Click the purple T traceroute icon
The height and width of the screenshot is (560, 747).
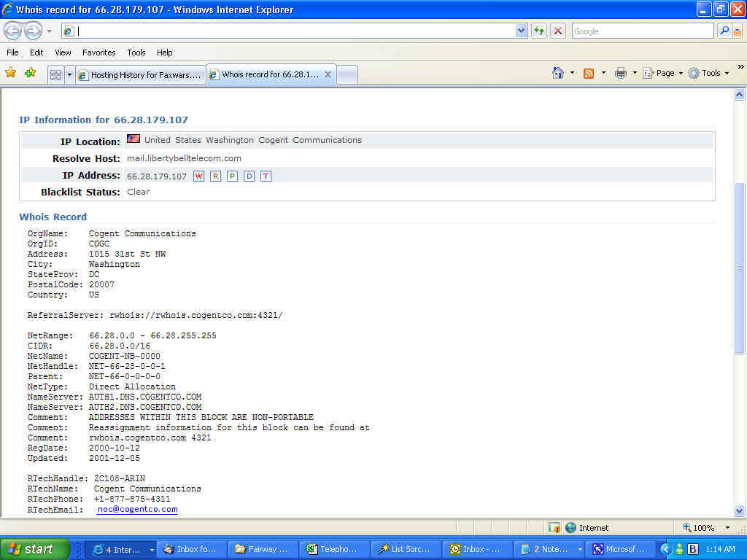tap(266, 176)
